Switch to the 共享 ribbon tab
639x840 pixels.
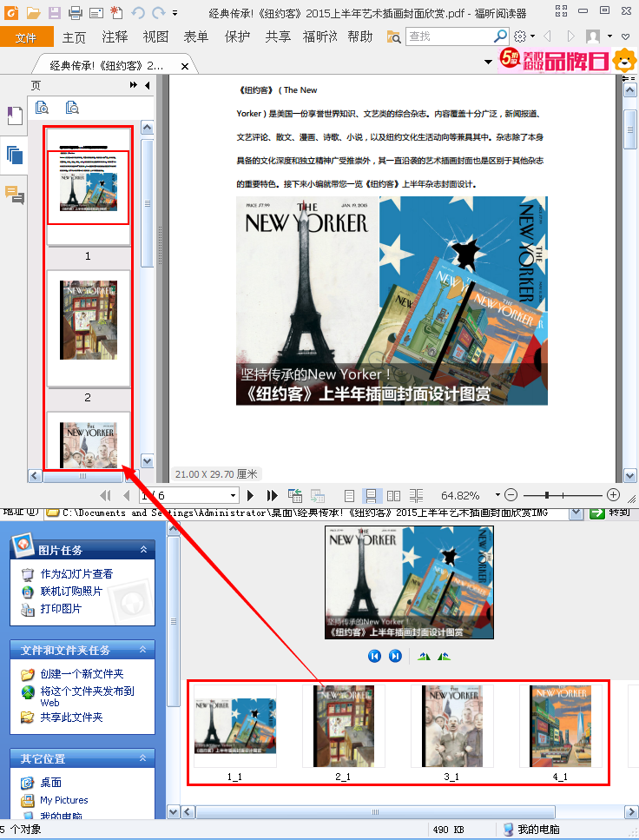coord(278,37)
